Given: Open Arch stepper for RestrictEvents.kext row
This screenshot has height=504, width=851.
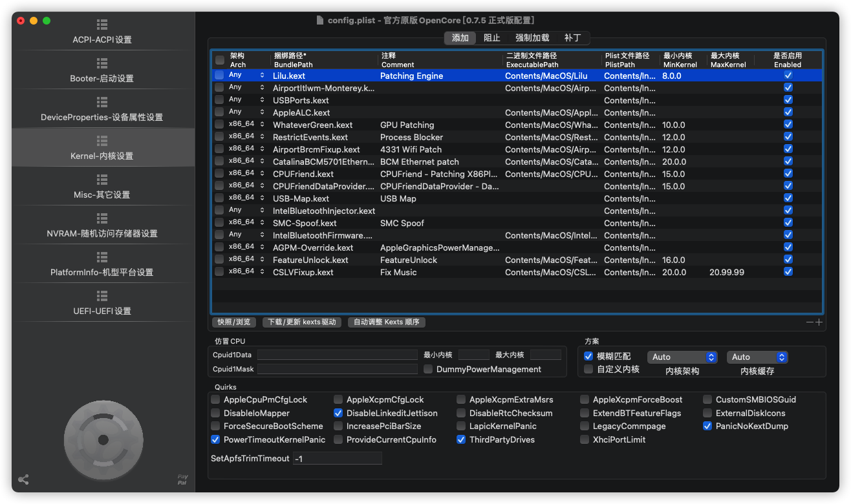Looking at the screenshot, I should point(262,137).
